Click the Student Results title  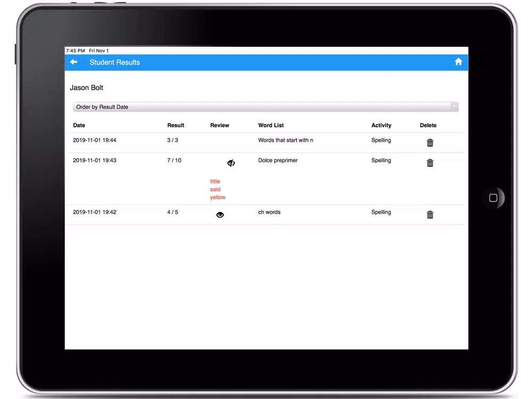115,62
